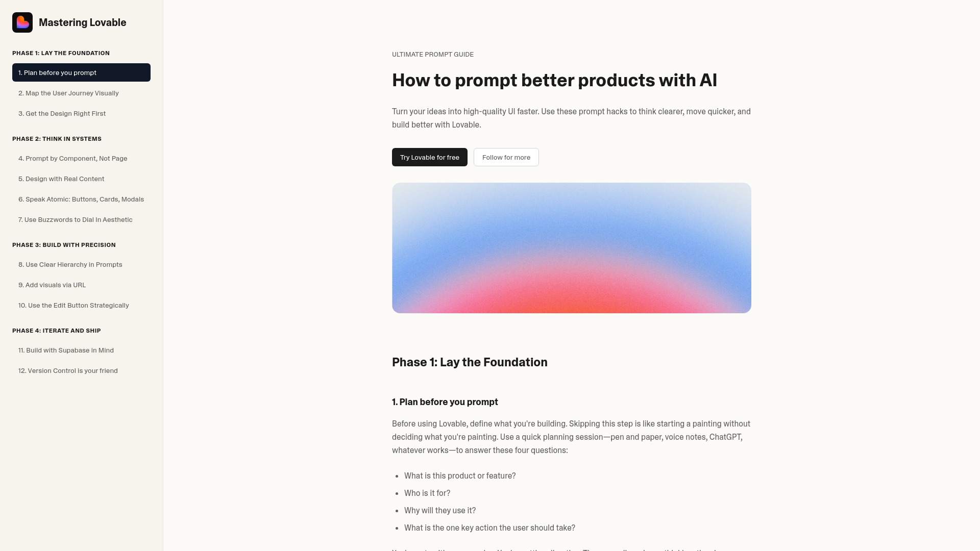Click the gradient hero banner image
Viewport: 980px width, 551px height.
(x=571, y=248)
